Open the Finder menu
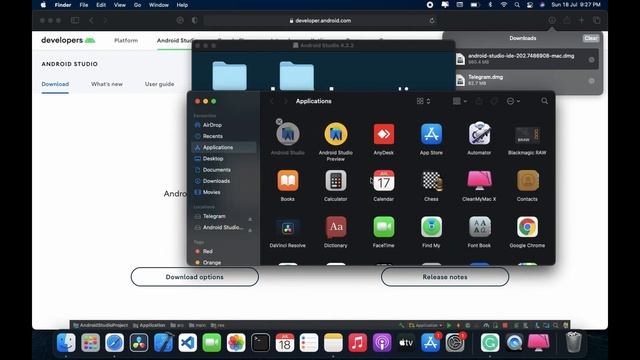640x360 pixels. [x=63, y=5]
